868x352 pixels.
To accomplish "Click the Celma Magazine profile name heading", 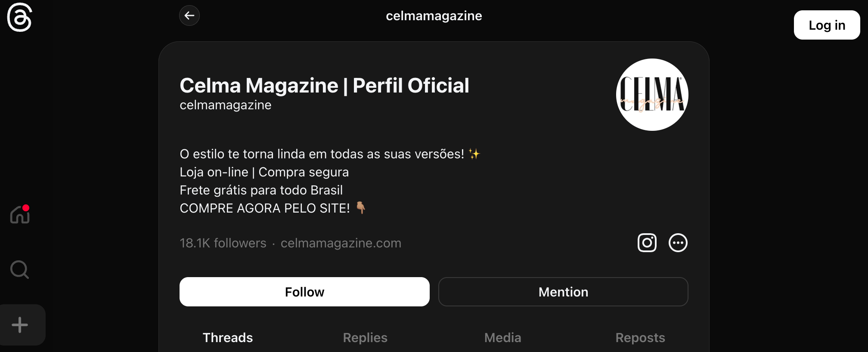I will tap(324, 85).
